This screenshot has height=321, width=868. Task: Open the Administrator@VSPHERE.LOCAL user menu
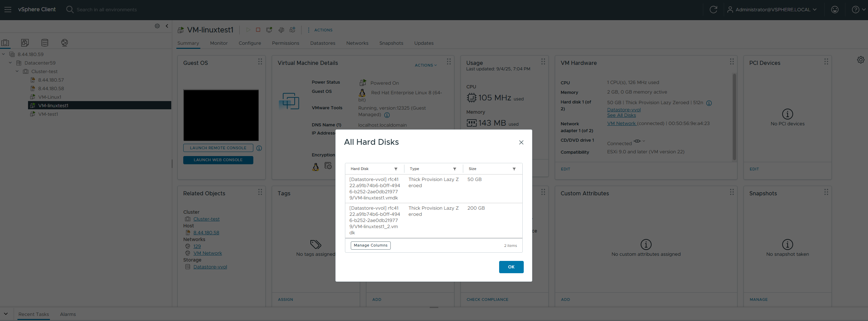click(772, 10)
